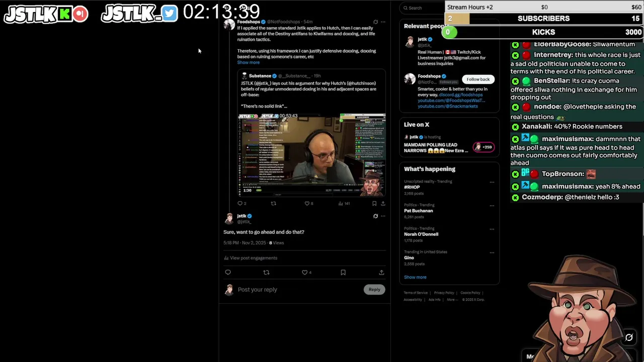Click the search magnifier icon
Viewport: 644px width, 362px height.
tap(405, 8)
